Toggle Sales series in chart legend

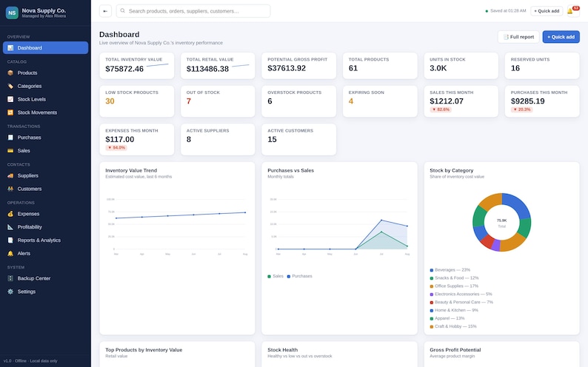coord(275,277)
